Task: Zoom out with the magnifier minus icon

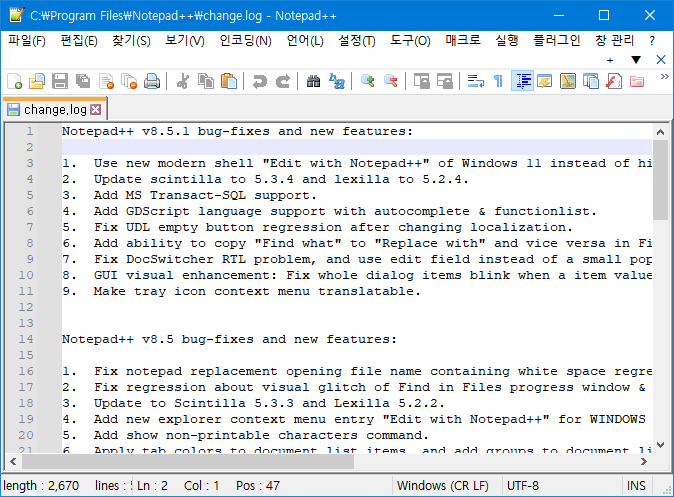Action: coord(390,81)
